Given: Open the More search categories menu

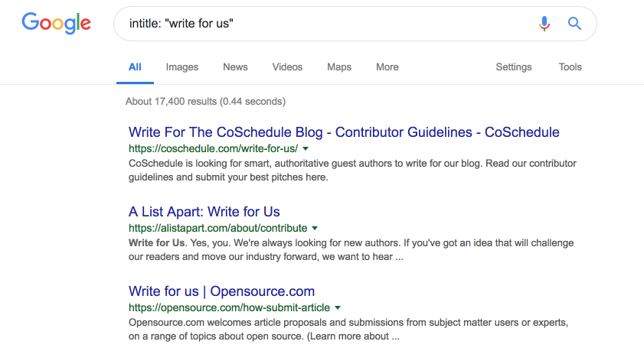Looking at the screenshot, I should [387, 67].
